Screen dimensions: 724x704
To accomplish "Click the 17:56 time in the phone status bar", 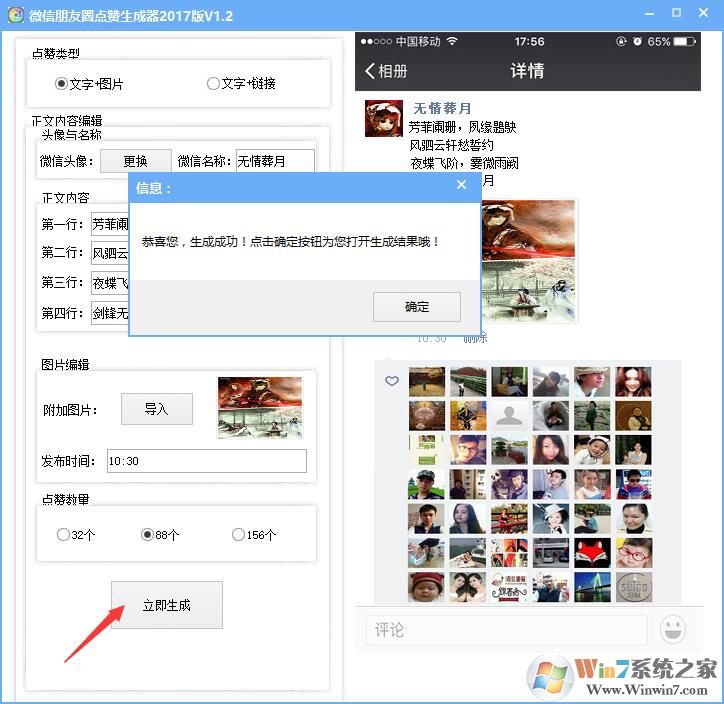I will click(x=529, y=42).
